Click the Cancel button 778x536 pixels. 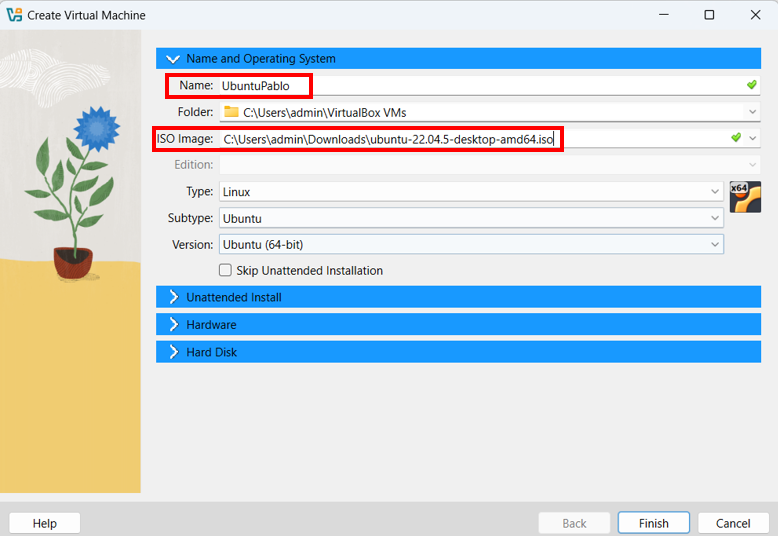(733, 523)
